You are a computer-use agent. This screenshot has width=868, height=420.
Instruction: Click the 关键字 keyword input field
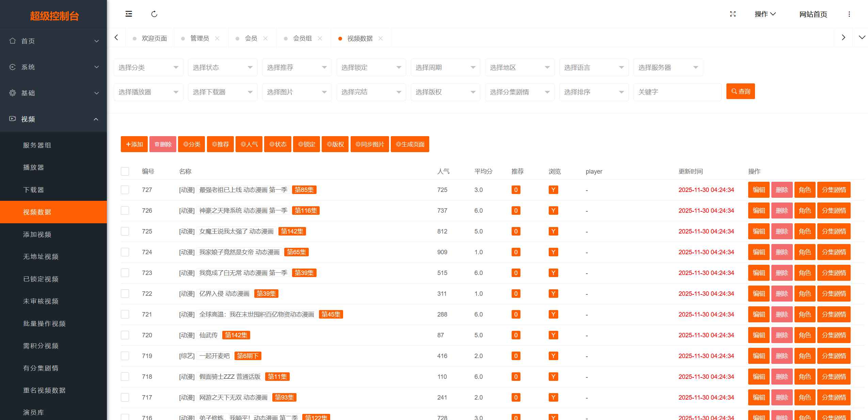(x=677, y=92)
